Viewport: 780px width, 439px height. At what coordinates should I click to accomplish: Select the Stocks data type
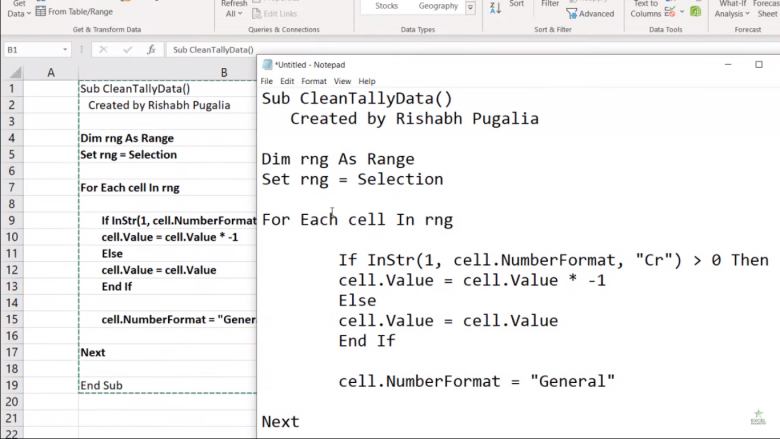386,6
